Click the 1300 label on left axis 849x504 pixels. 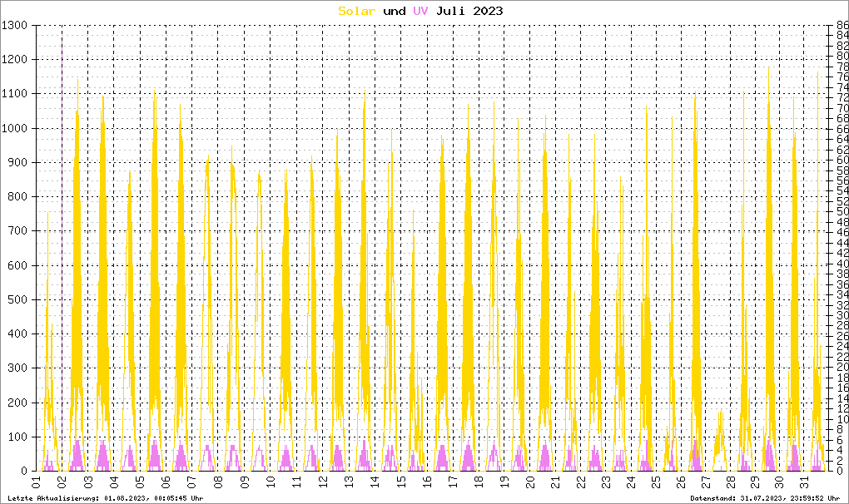pyautogui.click(x=15, y=26)
